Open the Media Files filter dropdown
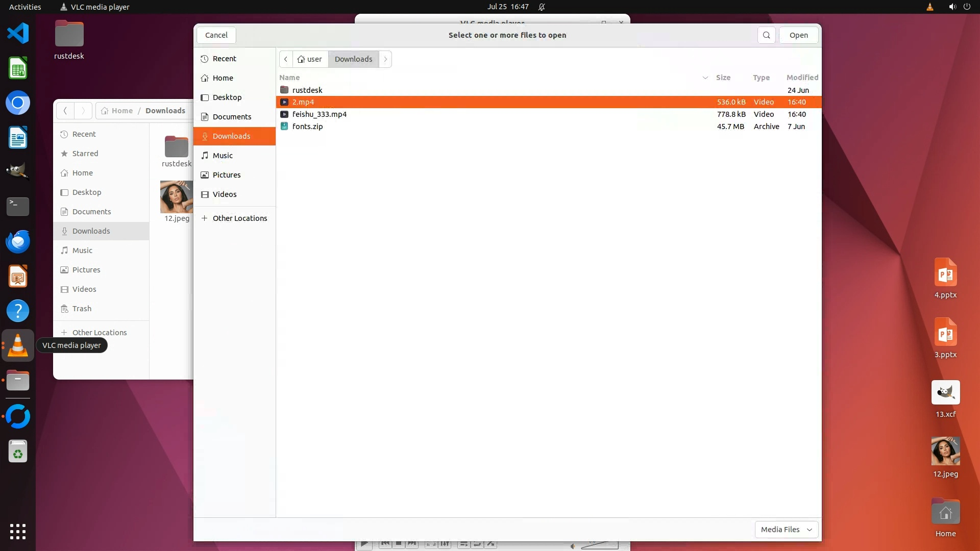The width and height of the screenshot is (980, 551). coord(786,530)
